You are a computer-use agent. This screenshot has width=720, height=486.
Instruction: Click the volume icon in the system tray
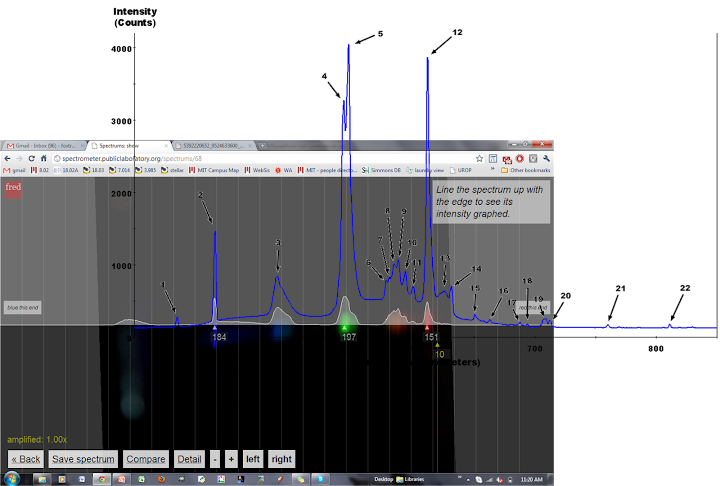[500, 480]
